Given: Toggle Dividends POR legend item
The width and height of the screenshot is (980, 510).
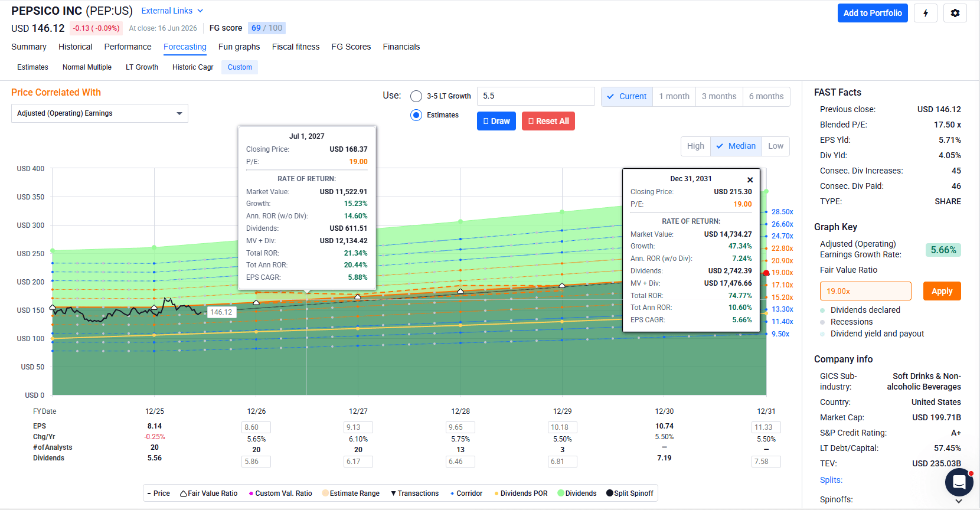Looking at the screenshot, I should tap(521, 493).
